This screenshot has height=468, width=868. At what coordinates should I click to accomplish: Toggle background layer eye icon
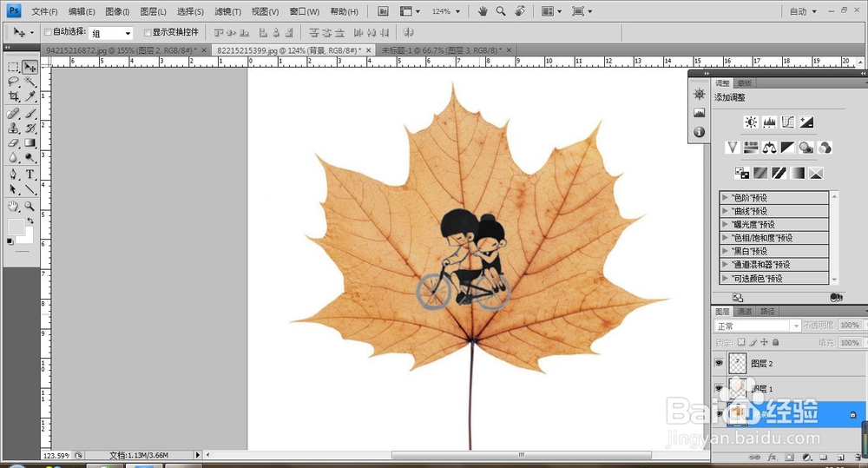tap(719, 413)
